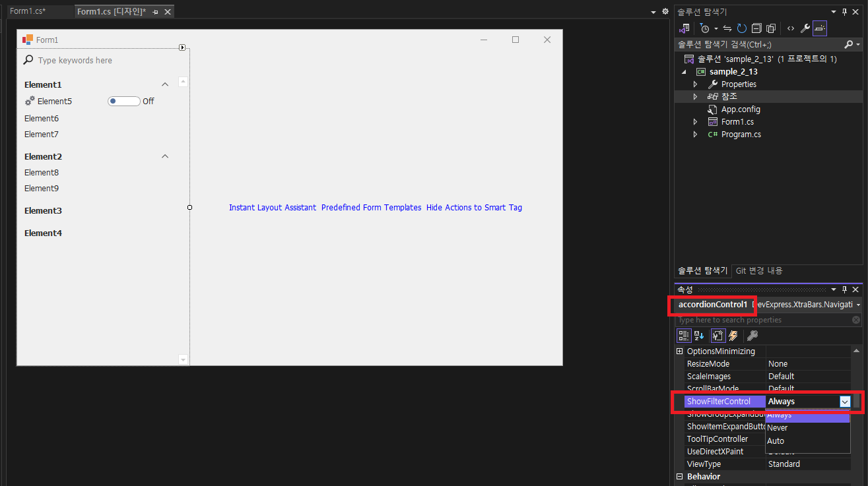
Task: Open the accordionControl smart tag arrow
Action: 182,47
